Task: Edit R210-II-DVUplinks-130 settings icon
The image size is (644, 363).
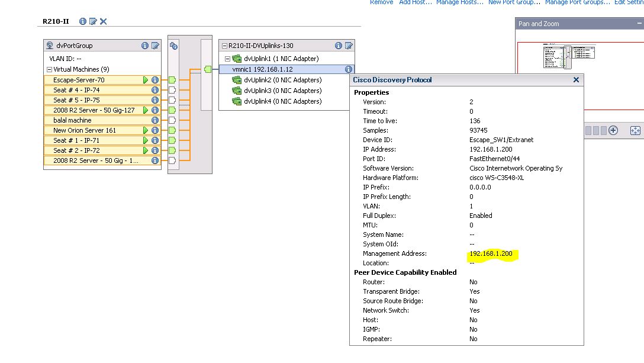Action: click(x=349, y=46)
